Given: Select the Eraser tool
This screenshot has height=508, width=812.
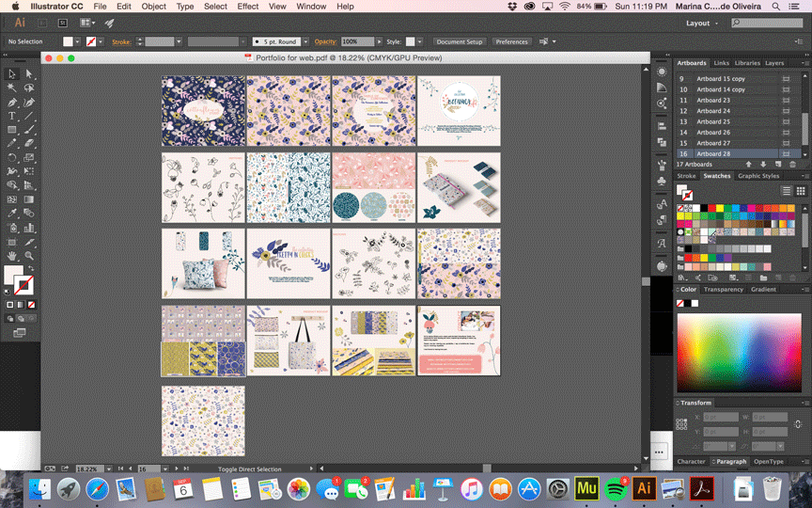Looking at the screenshot, I should (29, 144).
